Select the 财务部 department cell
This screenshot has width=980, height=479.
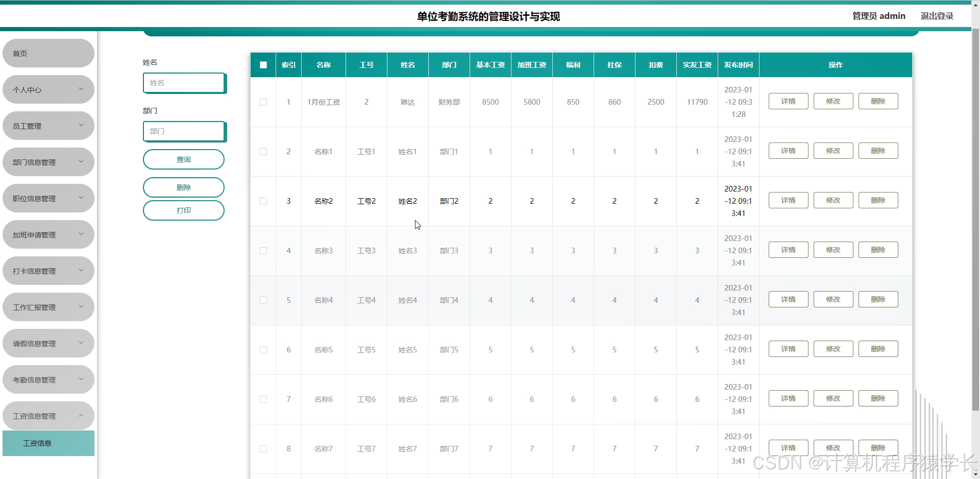click(449, 102)
